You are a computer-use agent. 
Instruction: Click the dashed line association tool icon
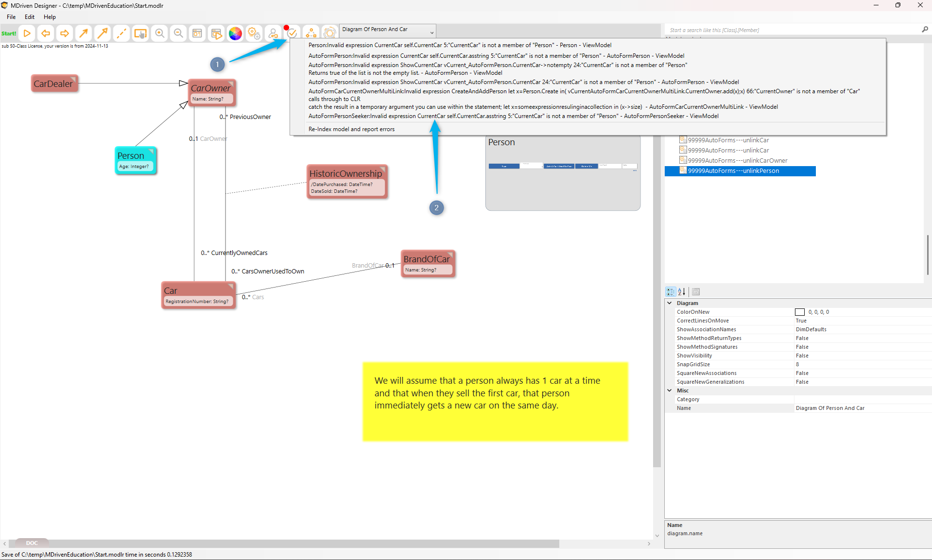click(121, 34)
